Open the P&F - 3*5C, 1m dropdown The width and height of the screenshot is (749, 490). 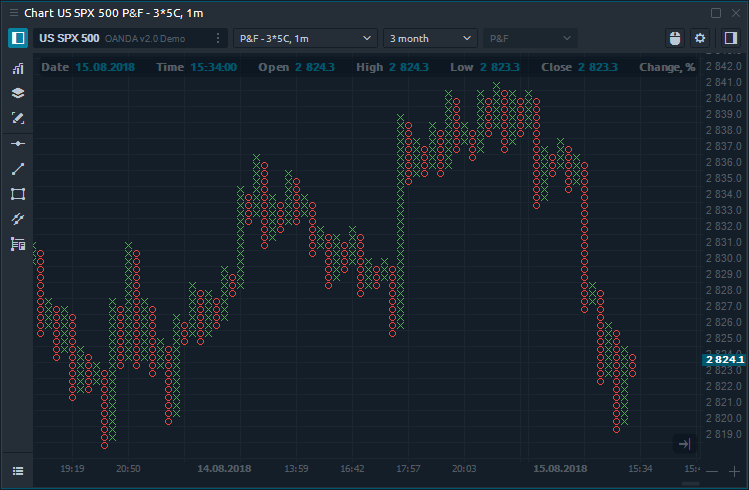pos(304,38)
